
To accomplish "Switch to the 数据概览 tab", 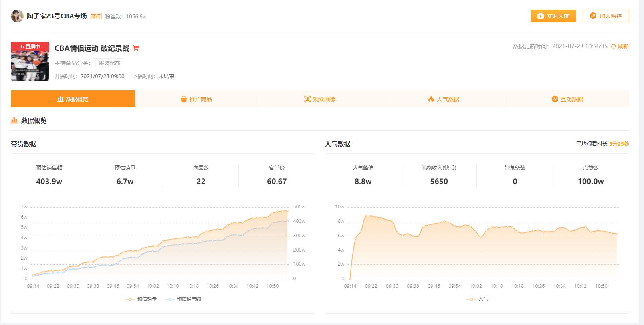I will point(73,99).
